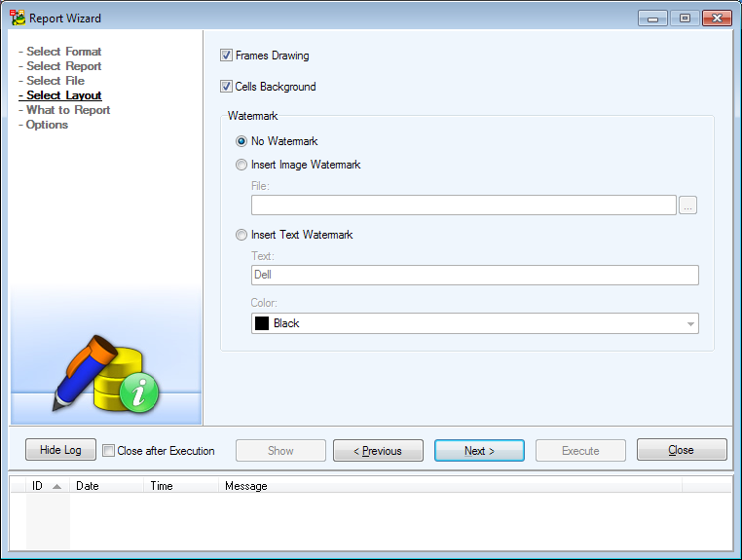This screenshot has height=560, width=742.
Task: Minimize the Report Wizard window
Action: coord(652,19)
